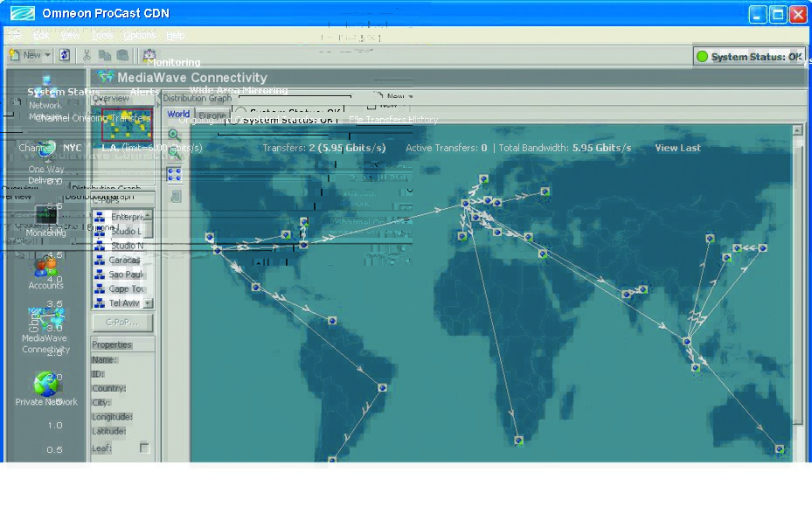The width and height of the screenshot is (812, 521).
Task: Open the Options menu
Action: (x=139, y=35)
